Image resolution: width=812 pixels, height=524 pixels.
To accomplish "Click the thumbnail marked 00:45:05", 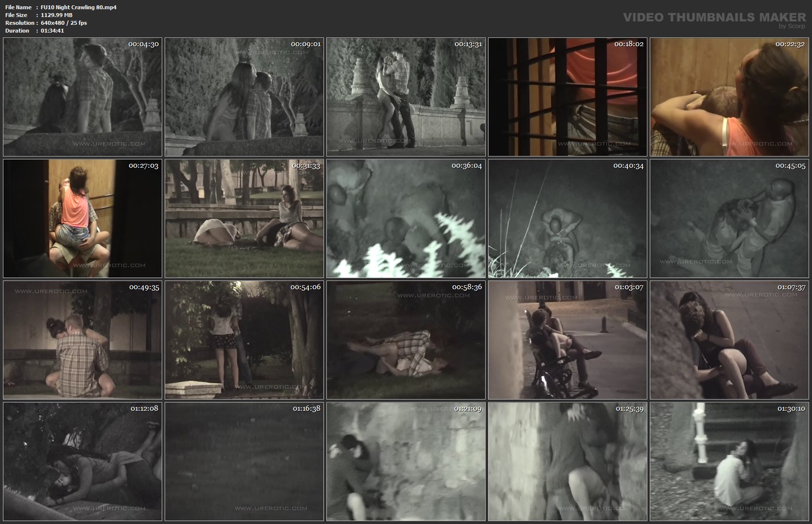I will [x=729, y=219].
